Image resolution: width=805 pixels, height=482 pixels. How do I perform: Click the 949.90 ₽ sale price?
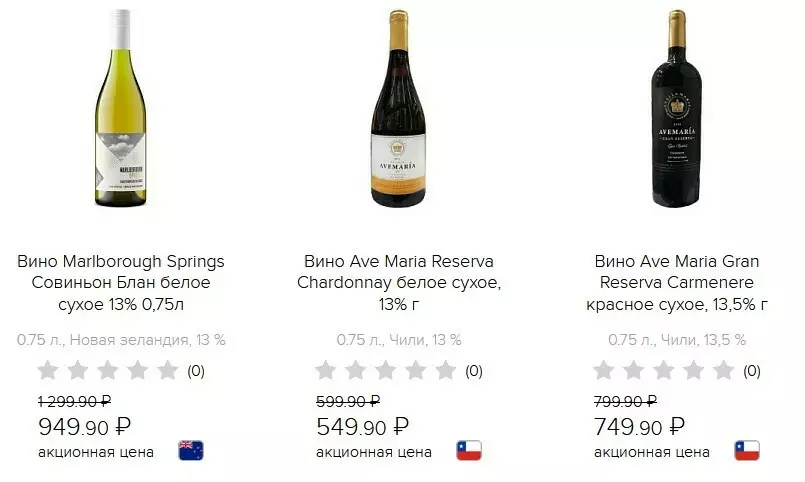tap(85, 427)
